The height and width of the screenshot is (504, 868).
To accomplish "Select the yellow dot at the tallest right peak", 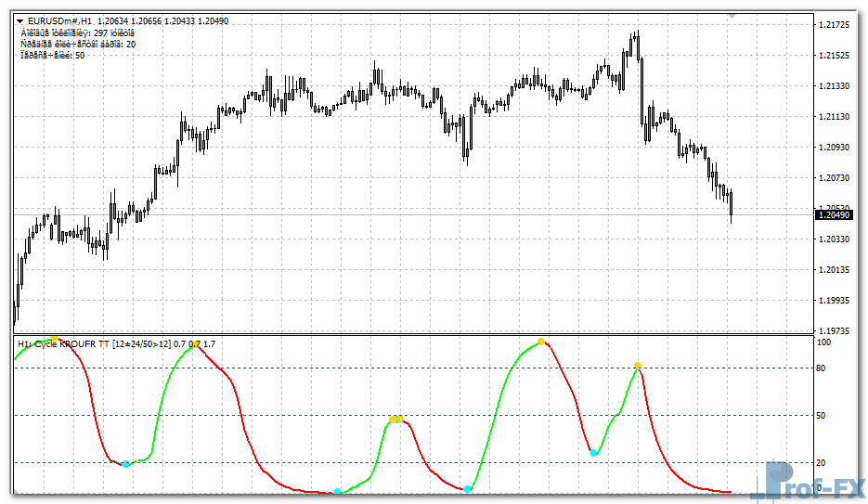I will pos(541,342).
